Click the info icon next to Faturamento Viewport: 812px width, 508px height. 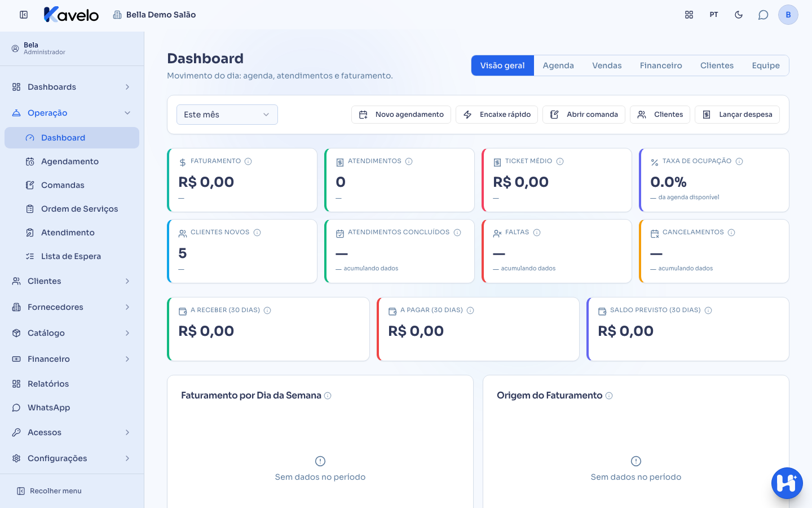point(248,161)
